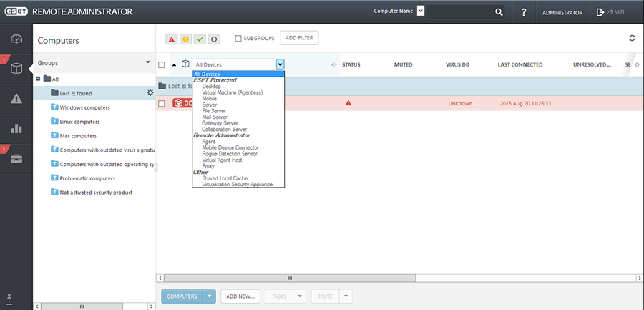Click the top search input field
644x310 pixels.
460,12
